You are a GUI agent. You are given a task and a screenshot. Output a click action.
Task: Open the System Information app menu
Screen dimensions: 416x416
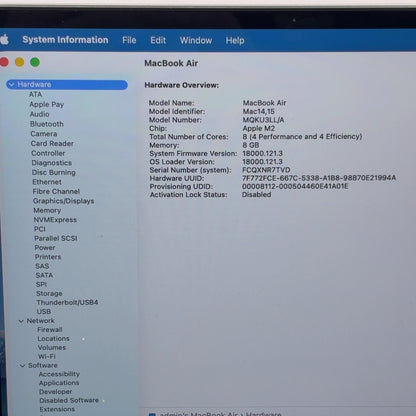(65, 40)
